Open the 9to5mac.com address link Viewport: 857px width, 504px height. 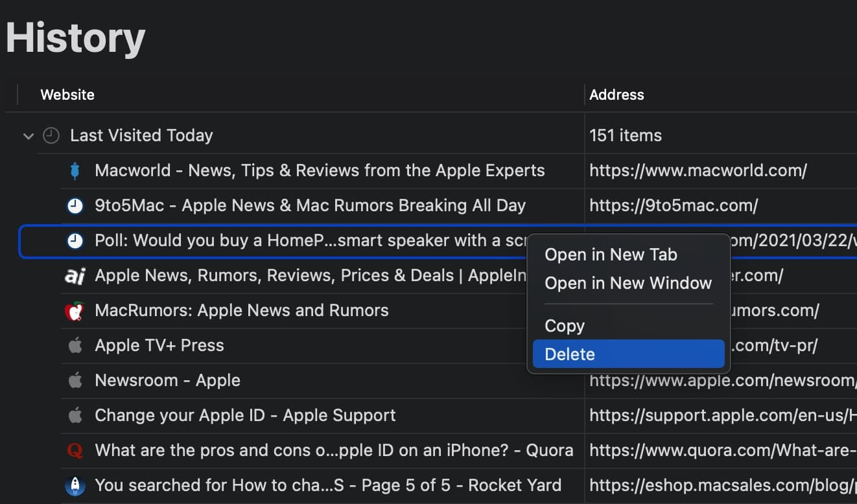tap(673, 206)
